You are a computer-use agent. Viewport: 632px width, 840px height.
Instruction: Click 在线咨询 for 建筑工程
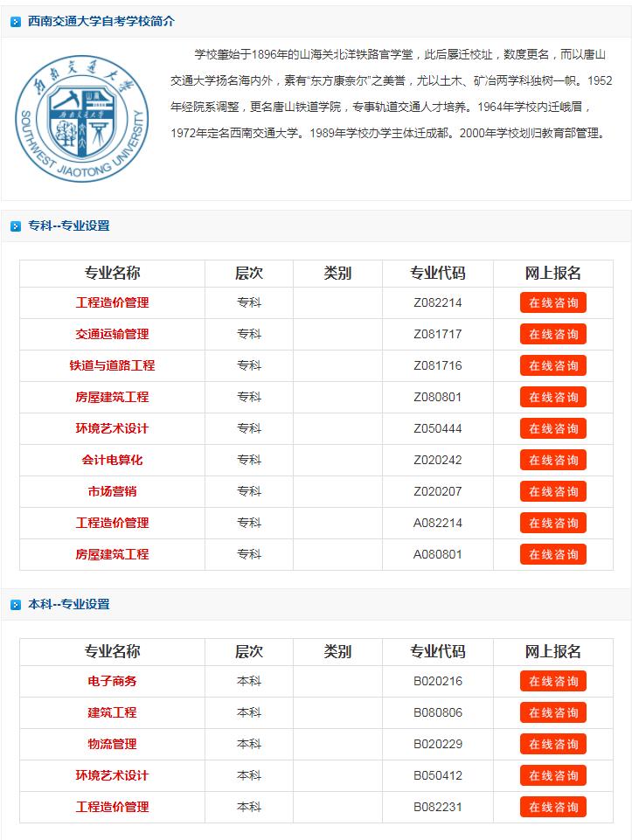click(x=552, y=712)
